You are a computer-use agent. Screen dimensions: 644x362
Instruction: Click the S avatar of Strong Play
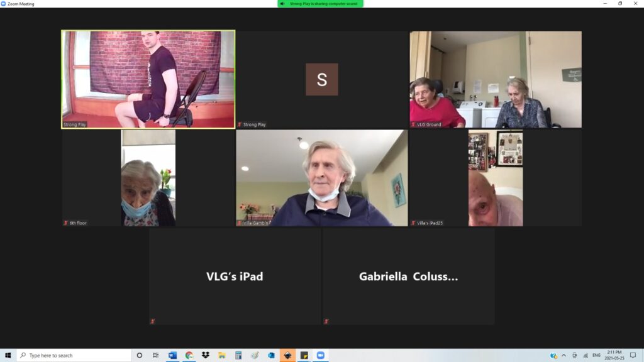(x=321, y=79)
